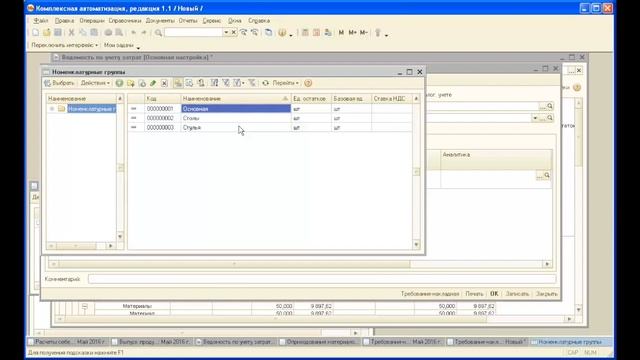Click the help question mark icon in list toolbar

pyautogui.click(x=308, y=83)
